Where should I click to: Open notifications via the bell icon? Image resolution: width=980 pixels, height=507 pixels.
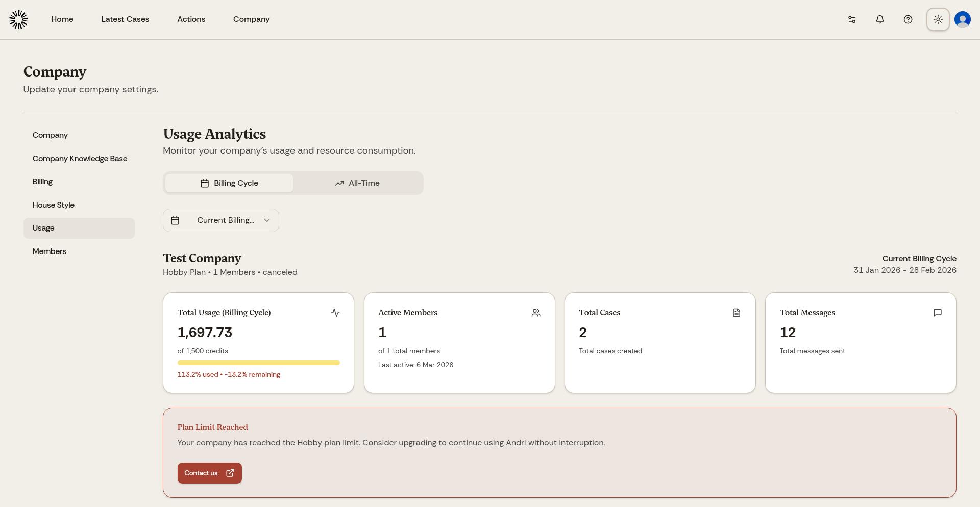point(879,19)
